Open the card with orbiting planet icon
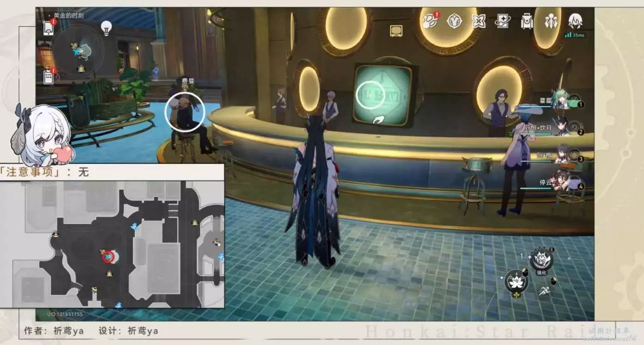644x345 pixels. 502,21
